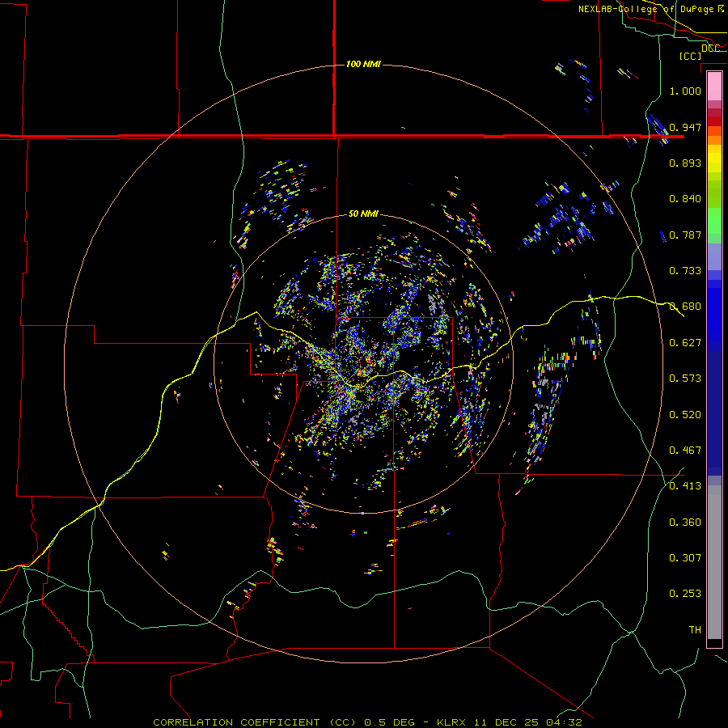Pick the gray band of the color scale
Image resolution: width=728 pixels, height=728 pixels.
point(714,562)
